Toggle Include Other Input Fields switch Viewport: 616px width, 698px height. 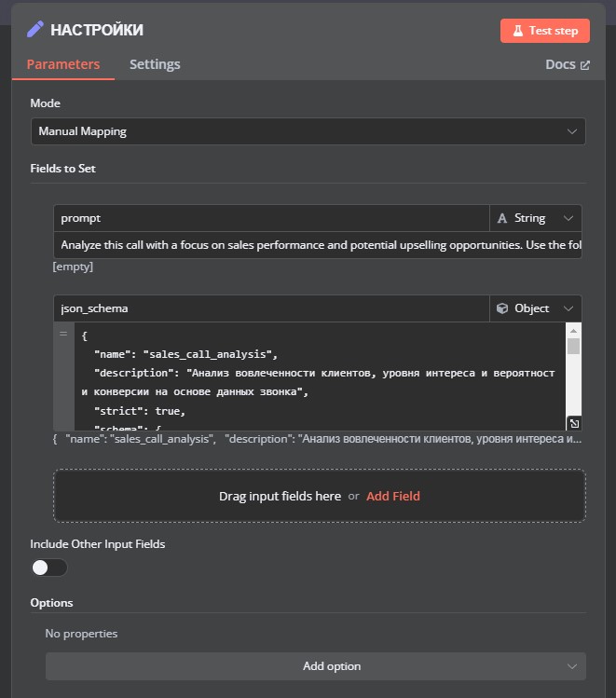coord(49,568)
